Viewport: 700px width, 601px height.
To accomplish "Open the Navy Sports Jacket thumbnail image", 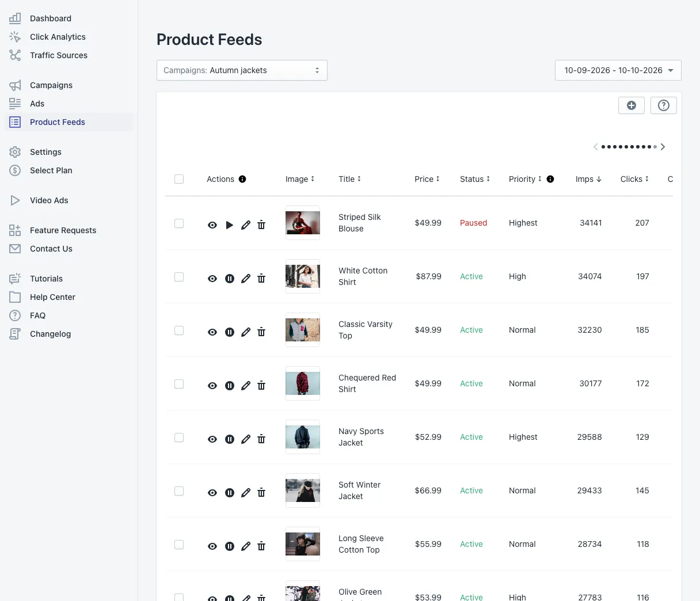I will (x=303, y=437).
